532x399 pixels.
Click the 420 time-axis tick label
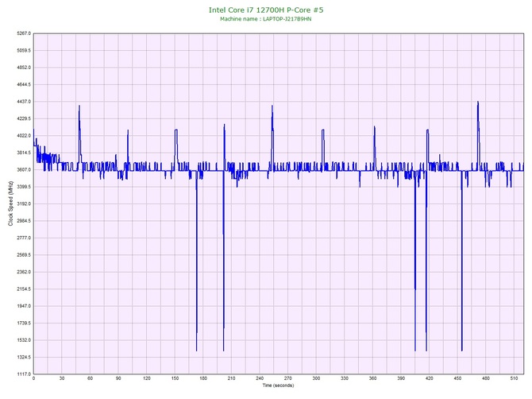(429, 378)
